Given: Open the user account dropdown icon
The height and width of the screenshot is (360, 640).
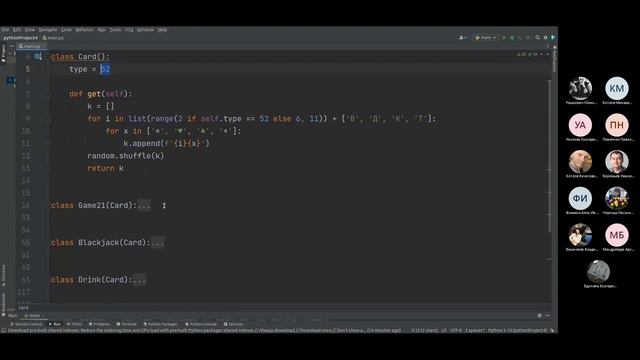Looking at the screenshot, I should pyautogui.click(x=462, y=38).
